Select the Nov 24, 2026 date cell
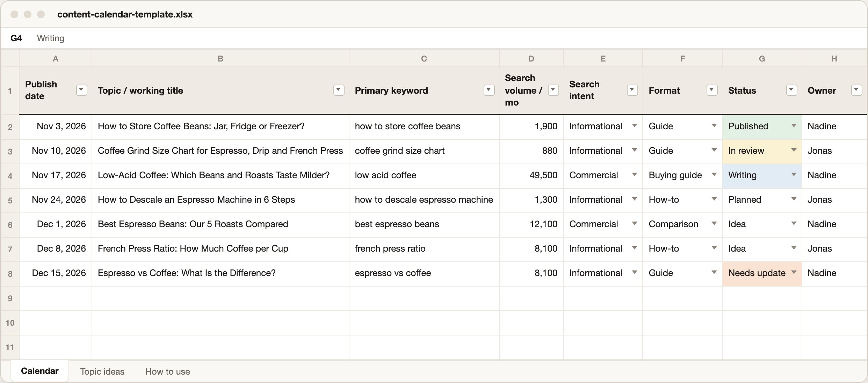 56,201
